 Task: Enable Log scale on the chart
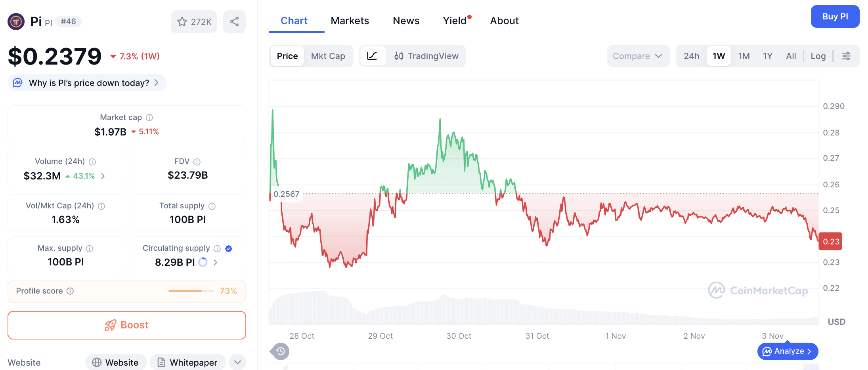point(818,56)
